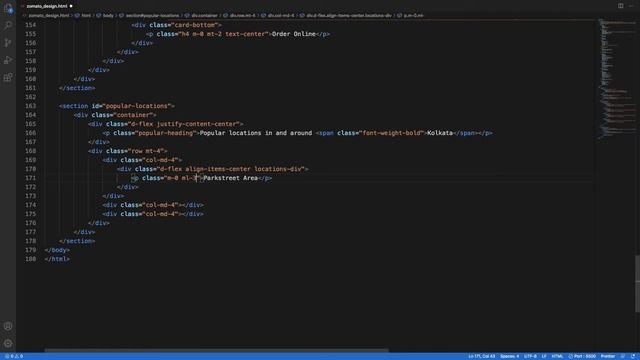This screenshot has width=640, height=360.
Task: Open the html breadcrumb item
Action: 86,16
